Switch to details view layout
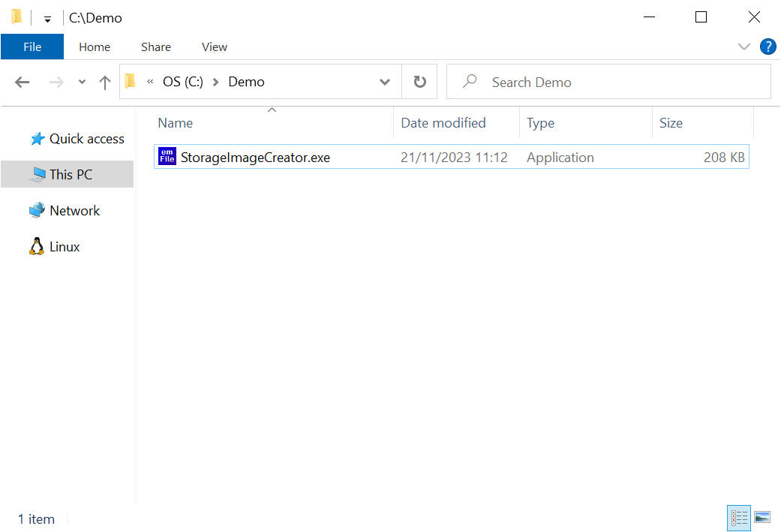The height and width of the screenshot is (532, 781). point(739,518)
